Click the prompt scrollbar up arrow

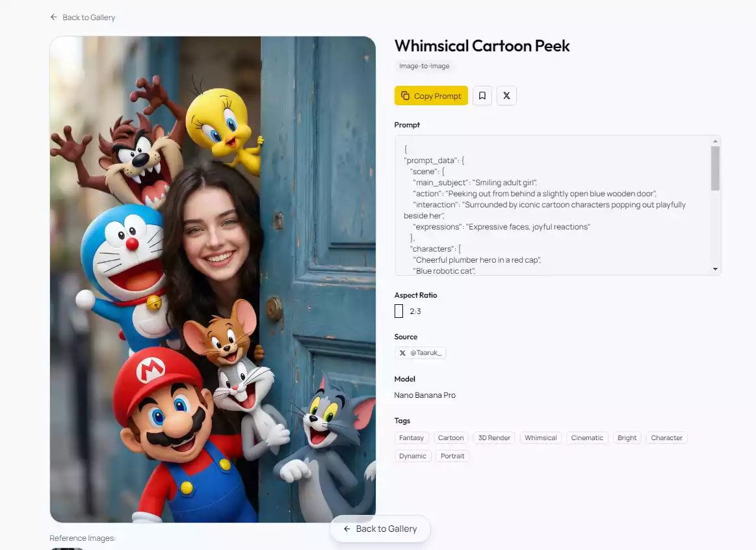(x=715, y=141)
